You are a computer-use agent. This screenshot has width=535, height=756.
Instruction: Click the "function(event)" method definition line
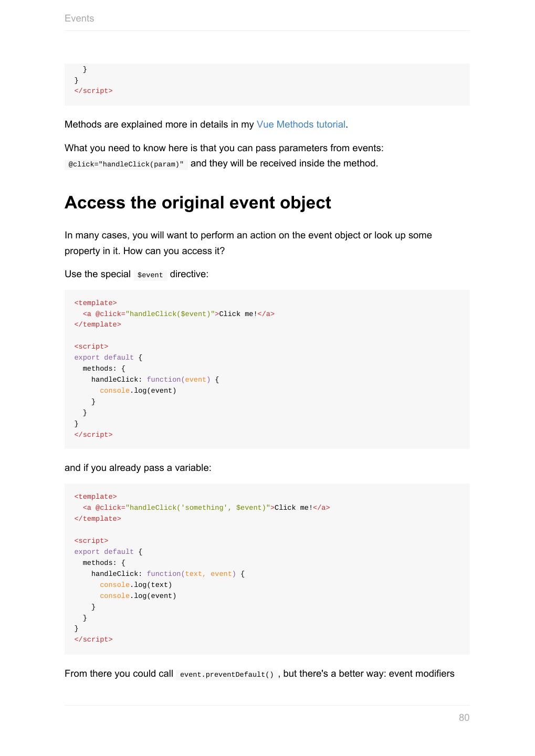pyautogui.click(x=155, y=380)
